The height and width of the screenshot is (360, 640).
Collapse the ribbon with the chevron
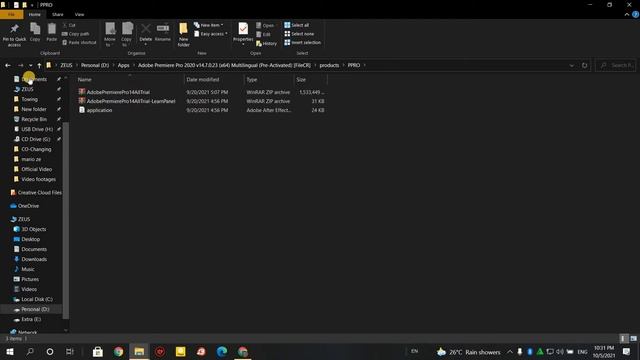click(627, 14)
